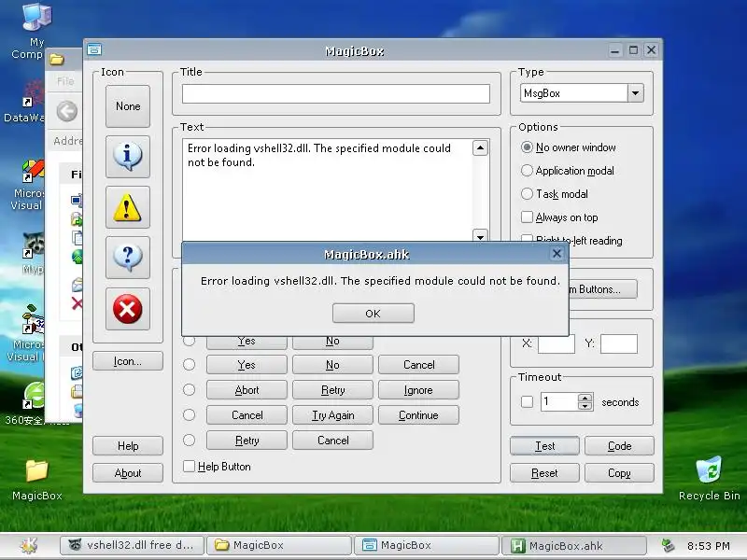Viewport: 747px width, 560px height.
Task: Click the Test button
Action: click(x=544, y=446)
